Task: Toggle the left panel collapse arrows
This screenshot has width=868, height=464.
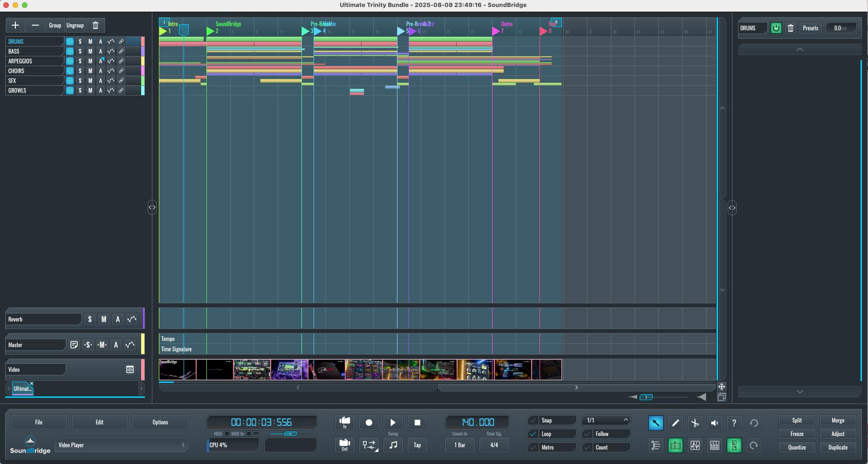Action: click(x=152, y=207)
